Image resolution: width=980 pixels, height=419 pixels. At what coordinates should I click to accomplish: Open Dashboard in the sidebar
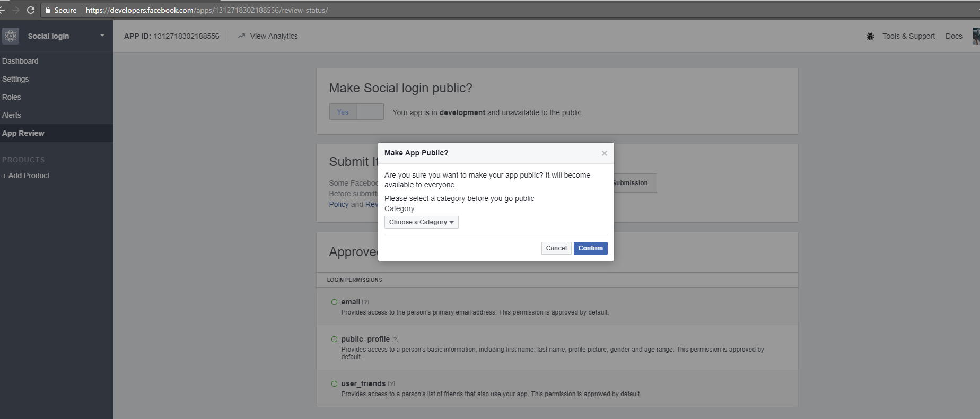pos(20,61)
